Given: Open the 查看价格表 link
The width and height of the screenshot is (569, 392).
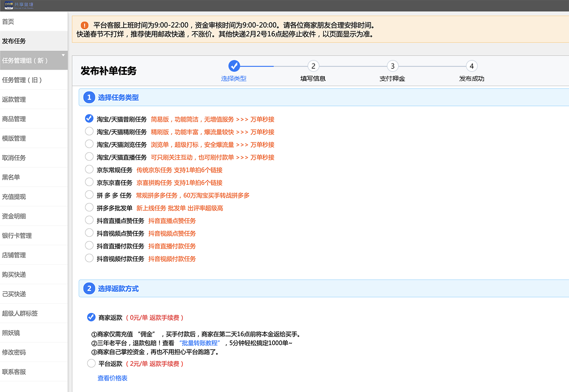Looking at the screenshot, I should [x=113, y=378].
